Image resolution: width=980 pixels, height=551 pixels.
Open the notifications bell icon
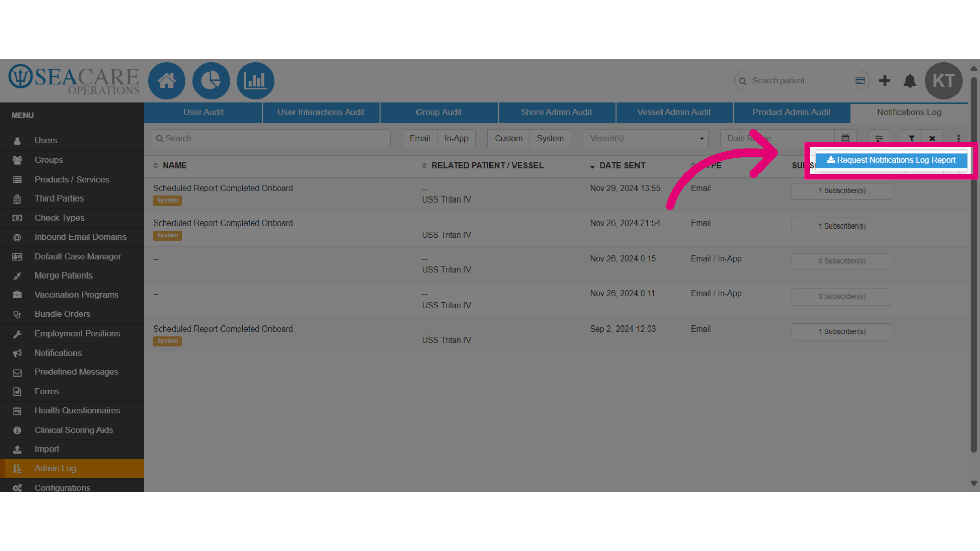[x=910, y=81]
